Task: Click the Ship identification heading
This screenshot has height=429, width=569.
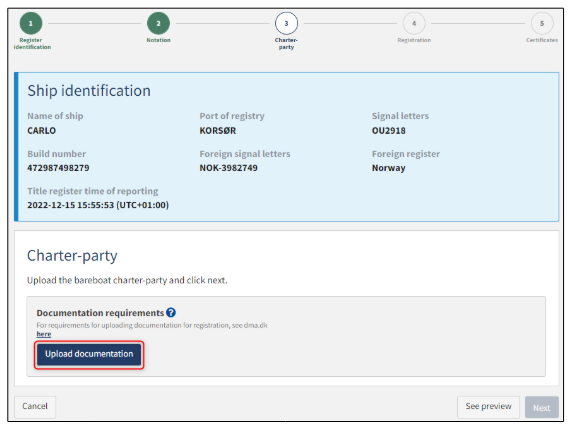Action: pyautogui.click(x=89, y=91)
